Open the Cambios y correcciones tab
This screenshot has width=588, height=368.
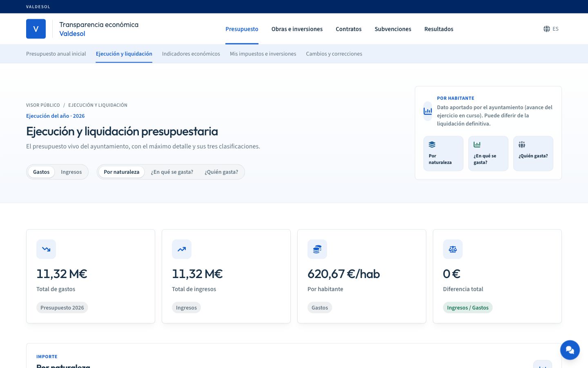coord(334,54)
